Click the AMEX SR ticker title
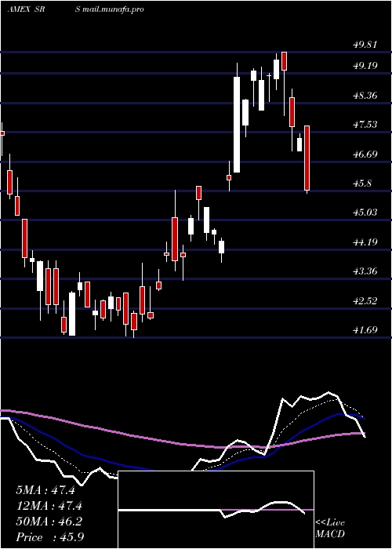 pyautogui.click(x=27, y=9)
